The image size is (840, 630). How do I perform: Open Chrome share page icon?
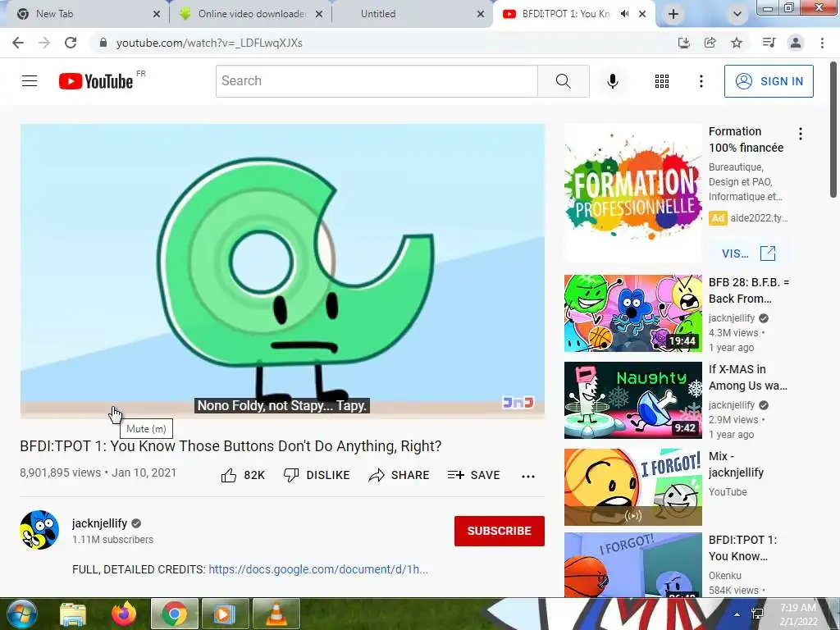tap(710, 43)
